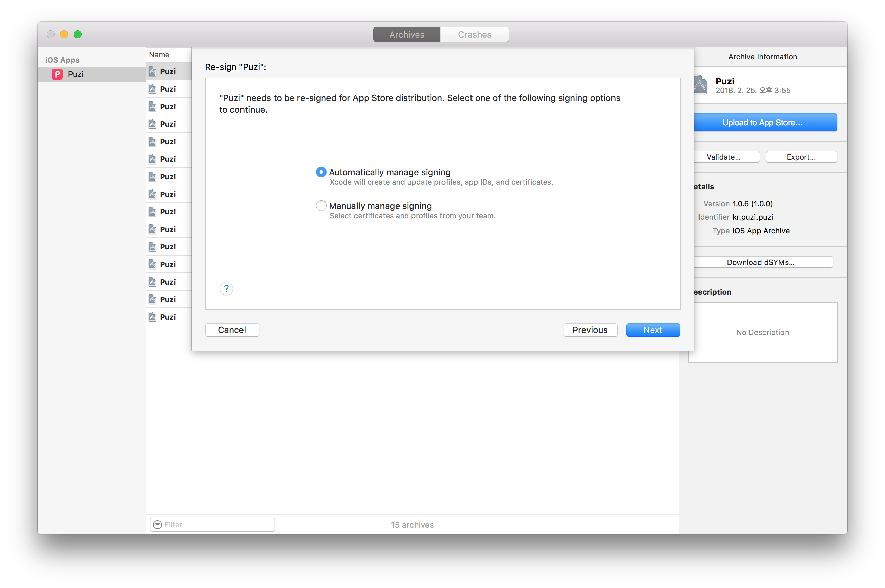
Task: Click the Export button
Action: [801, 157]
